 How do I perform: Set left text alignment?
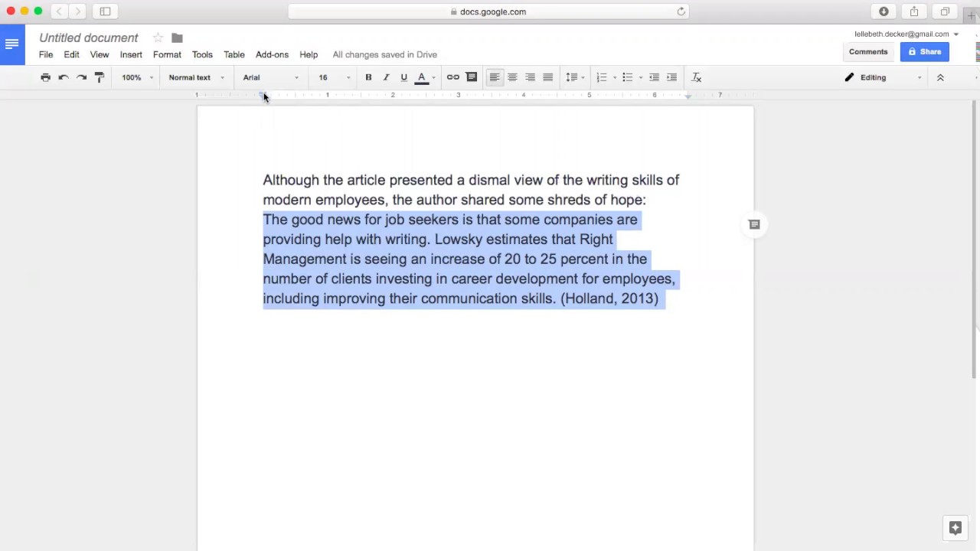click(495, 77)
